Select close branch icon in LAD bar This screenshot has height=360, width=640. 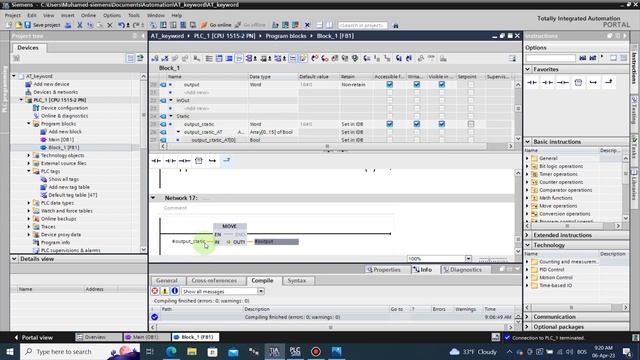[226, 161]
